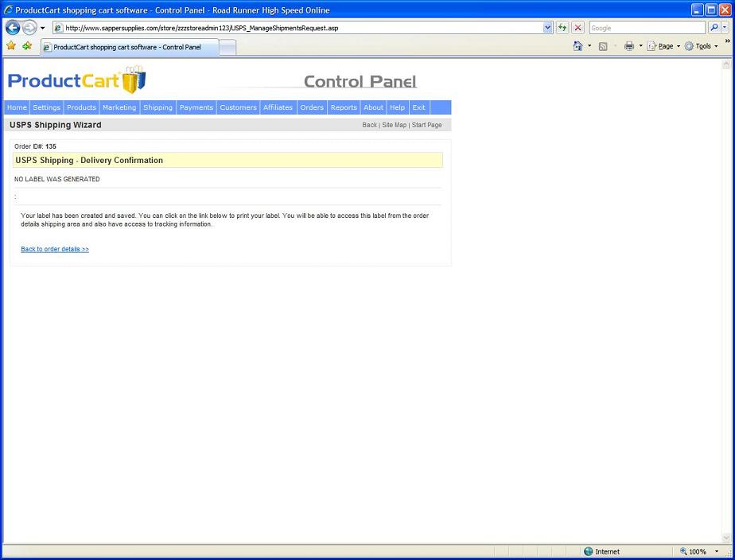
Task: Click the ProductCart logo
Action: click(76, 80)
